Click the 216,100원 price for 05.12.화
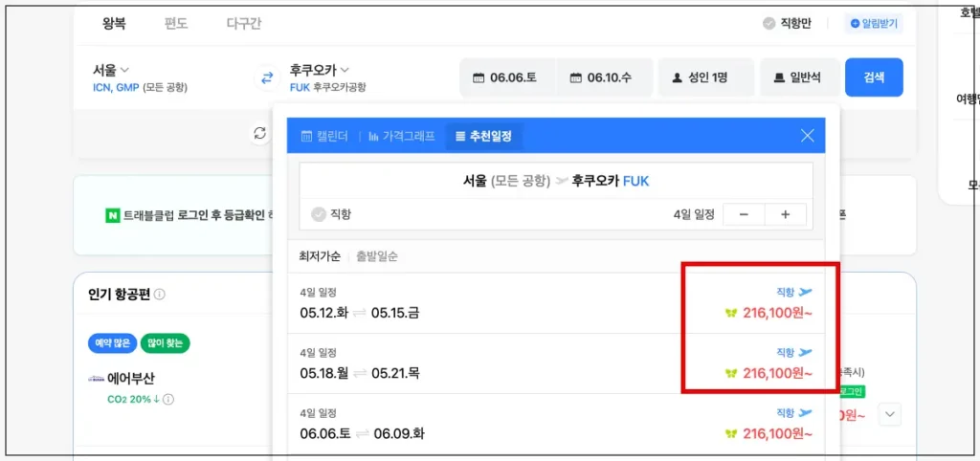The width and height of the screenshot is (980, 461). click(x=777, y=313)
